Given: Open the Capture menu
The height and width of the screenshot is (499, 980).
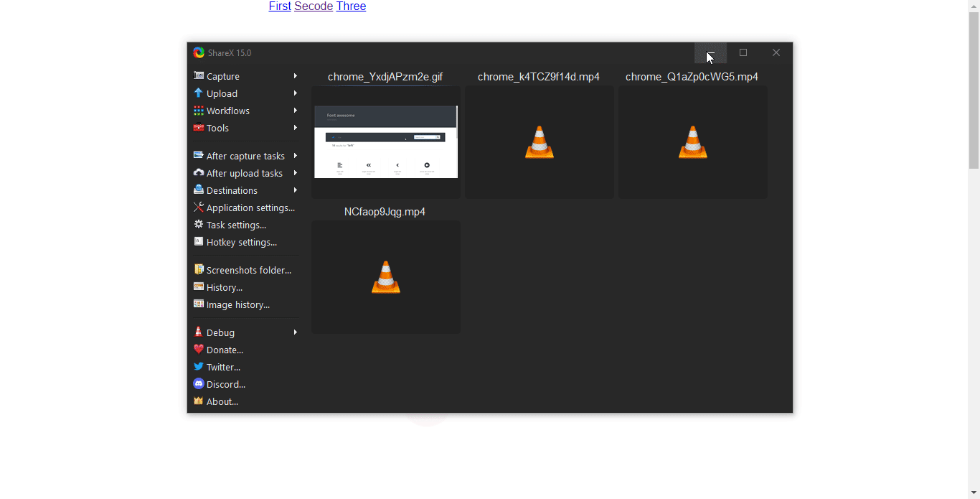Looking at the screenshot, I should click(x=245, y=76).
